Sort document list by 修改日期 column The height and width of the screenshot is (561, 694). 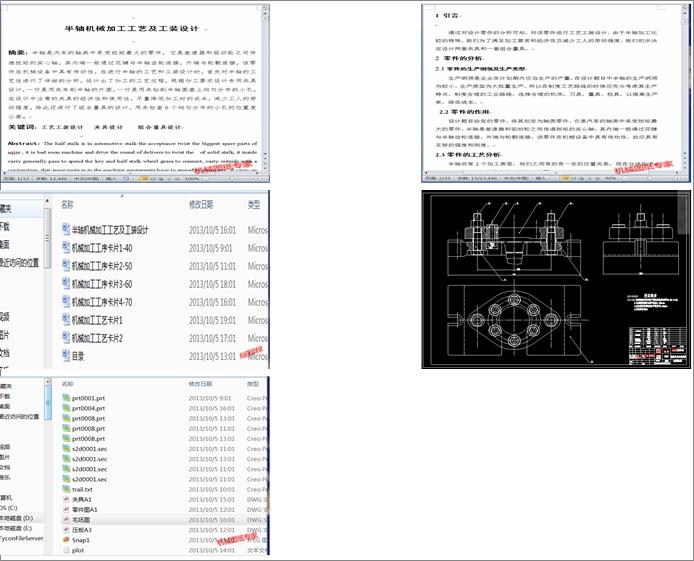201,204
